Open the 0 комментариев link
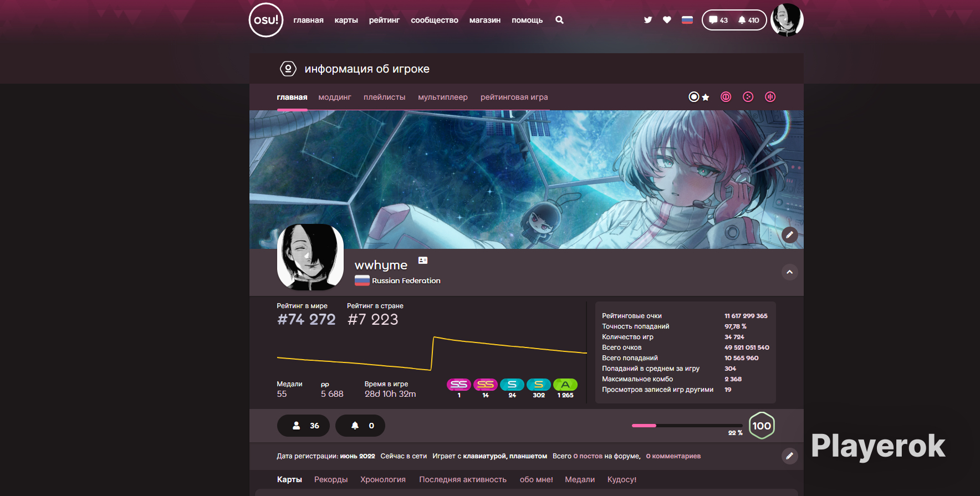This screenshot has width=980, height=496. (x=673, y=456)
